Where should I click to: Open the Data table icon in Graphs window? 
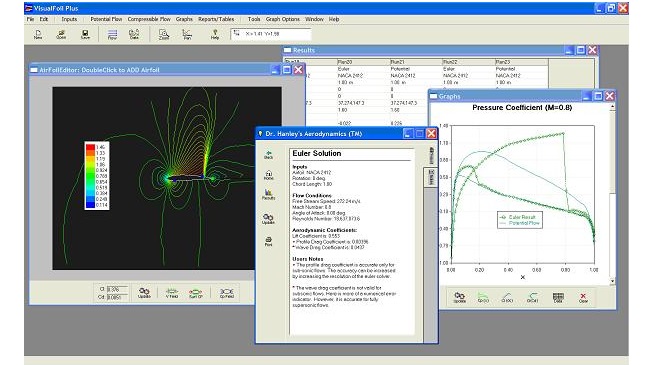tap(558, 298)
